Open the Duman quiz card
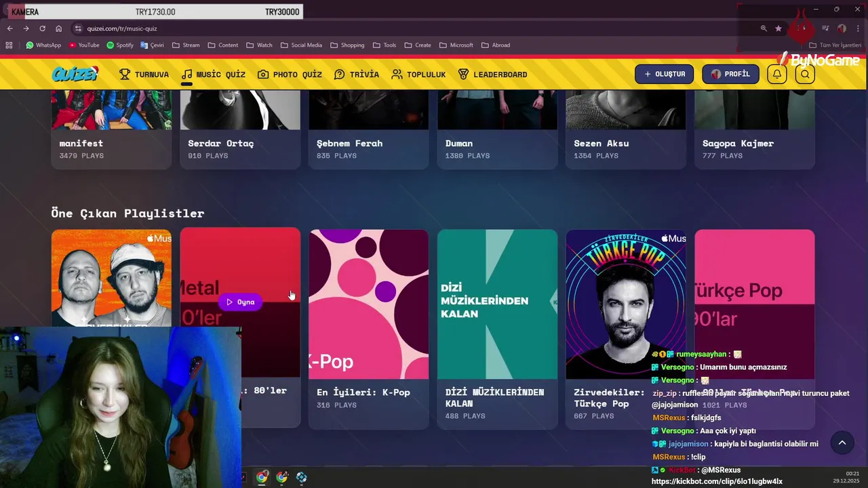 pos(497,129)
